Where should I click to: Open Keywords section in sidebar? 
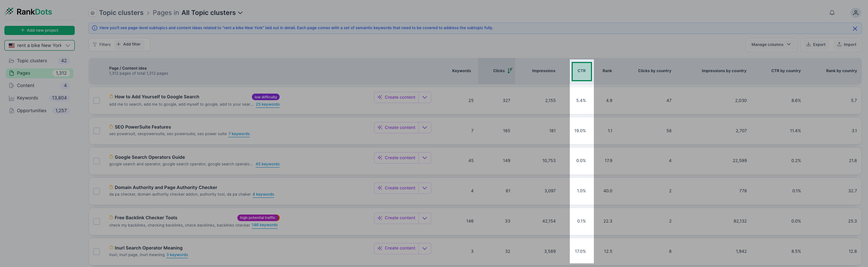tap(39, 98)
